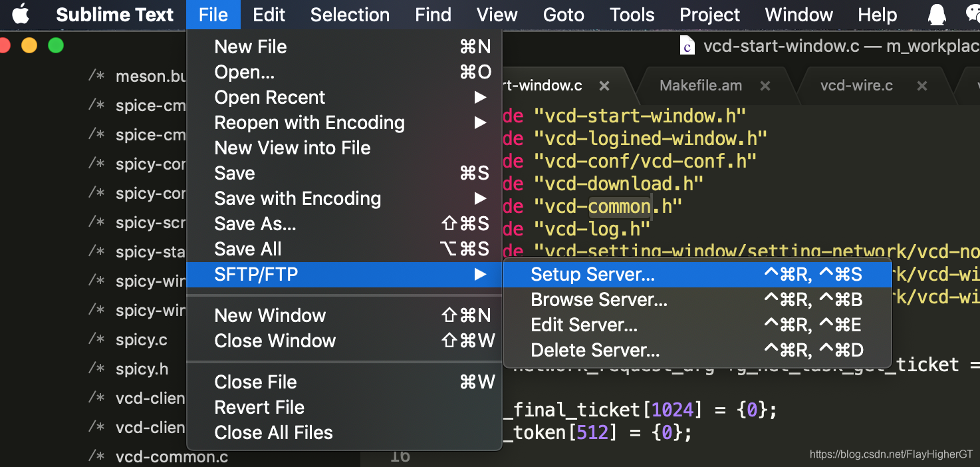This screenshot has height=467, width=980.
Task: Open the Help menu
Action: point(877,15)
